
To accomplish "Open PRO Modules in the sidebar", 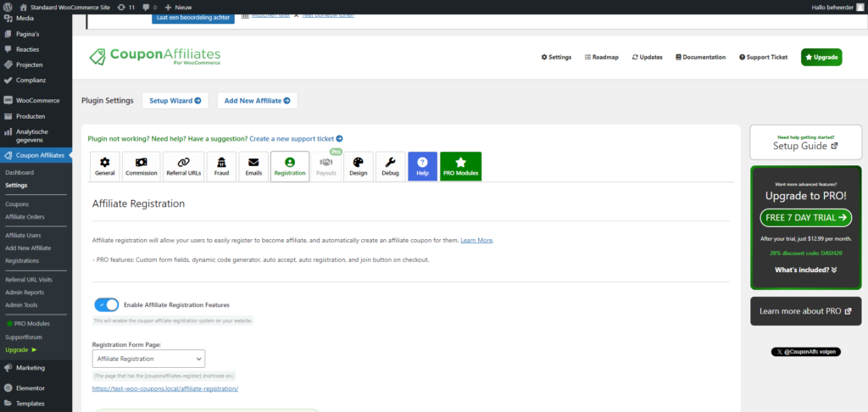I will (28, 324).
